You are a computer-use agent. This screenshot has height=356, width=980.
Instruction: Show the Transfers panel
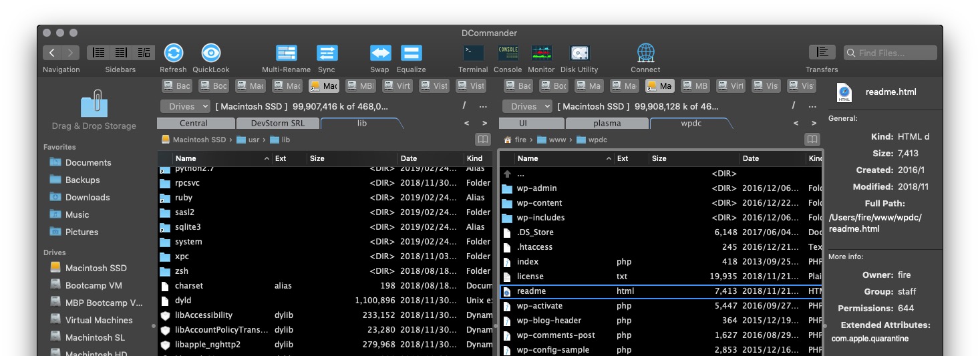822,53
